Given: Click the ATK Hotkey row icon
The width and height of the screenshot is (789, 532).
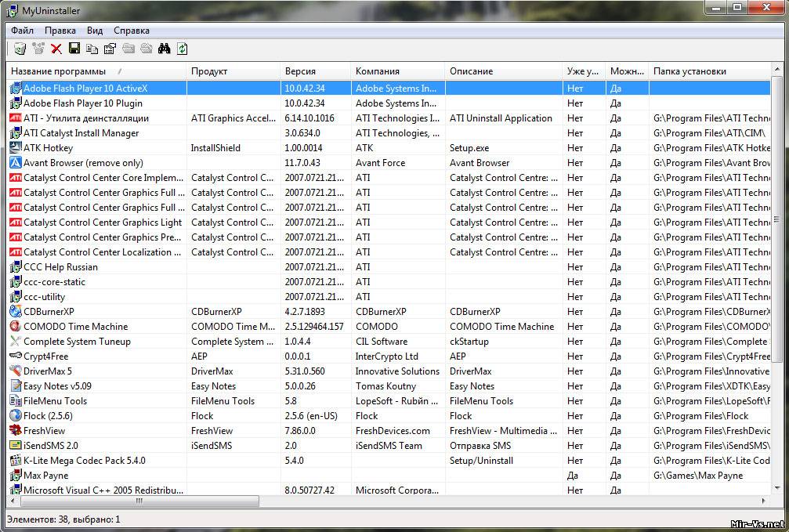Looking at the screenshot, I should point(16,148).
